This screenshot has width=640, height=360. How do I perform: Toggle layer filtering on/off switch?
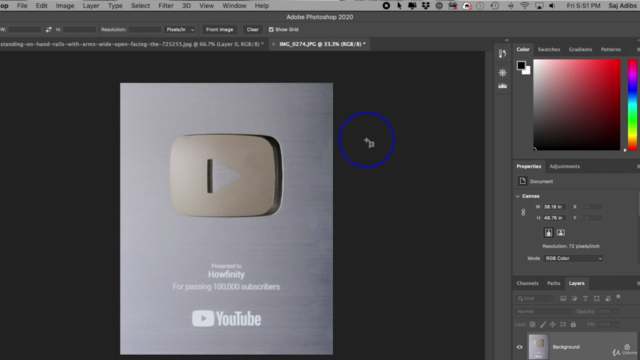(x=618, y=297)
